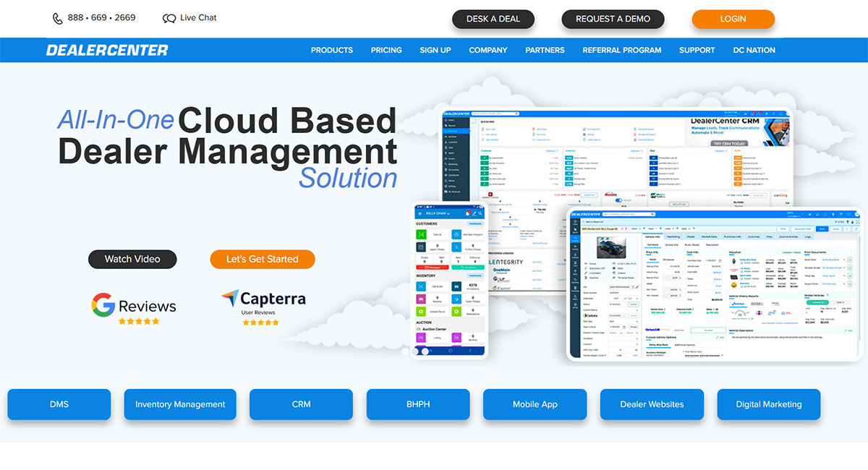The width and height of the screenshot is (868, 470).
Task: Select the Inventory Management tile
Action: [180, 404]
